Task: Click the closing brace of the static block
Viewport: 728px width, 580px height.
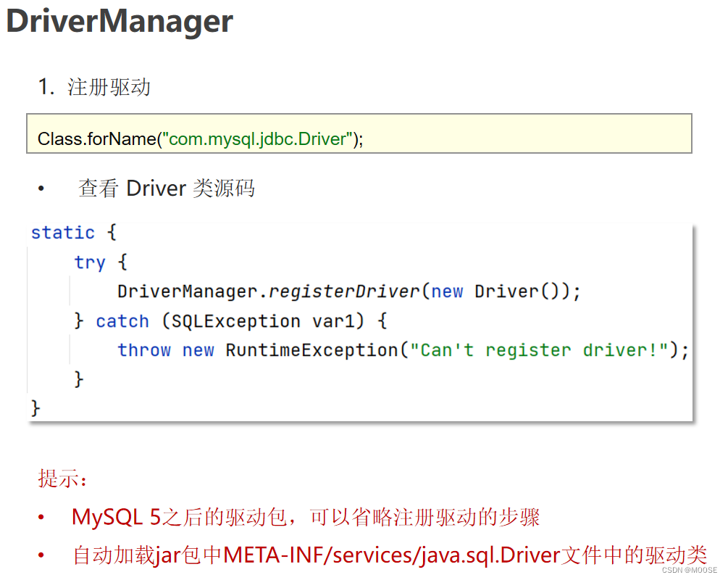Action: click(x=35, y=407)
